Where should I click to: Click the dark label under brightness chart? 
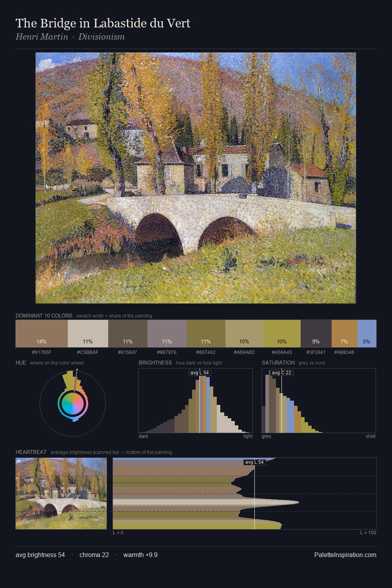(x=143, y=436)
